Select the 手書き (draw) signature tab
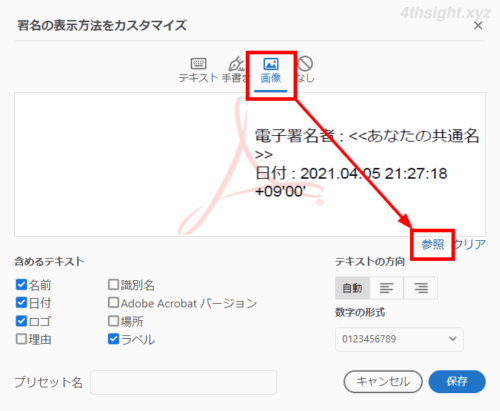Viewport: 500px width, 411px height. point(235,70)
